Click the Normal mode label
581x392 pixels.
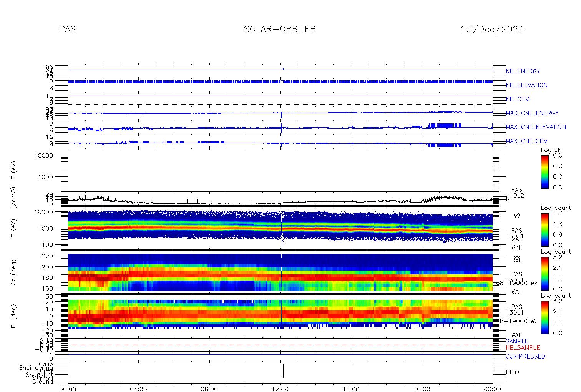(43, 378)
